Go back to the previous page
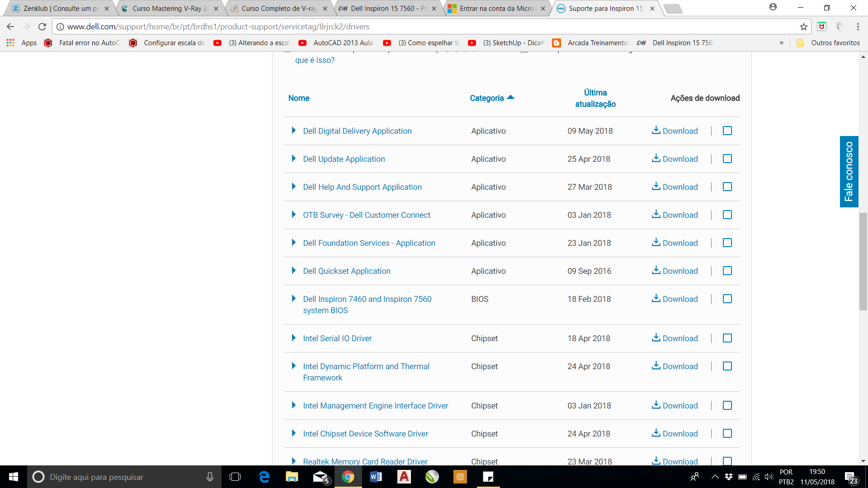This screenshot has width=868, height=488. [10, 27]
